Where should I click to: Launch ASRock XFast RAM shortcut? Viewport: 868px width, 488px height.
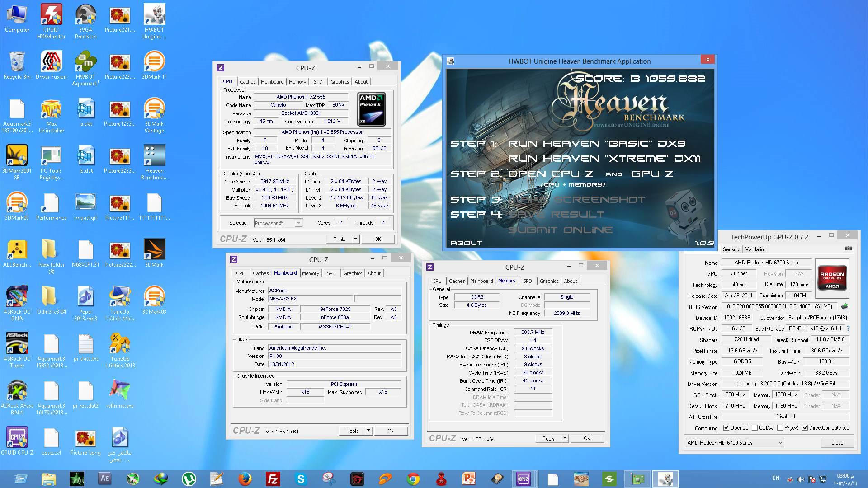(17, 397)
